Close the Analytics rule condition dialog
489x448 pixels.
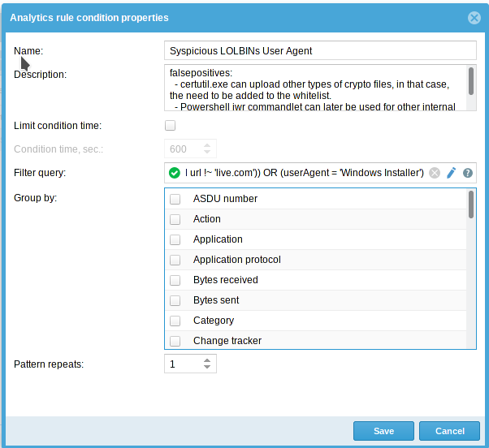(x=474, y=18)
